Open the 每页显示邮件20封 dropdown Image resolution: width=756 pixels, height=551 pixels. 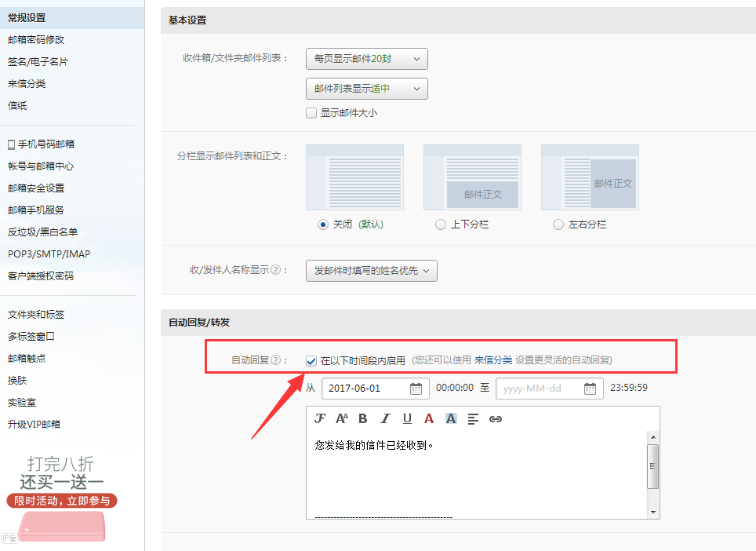(x=367, y=59)
